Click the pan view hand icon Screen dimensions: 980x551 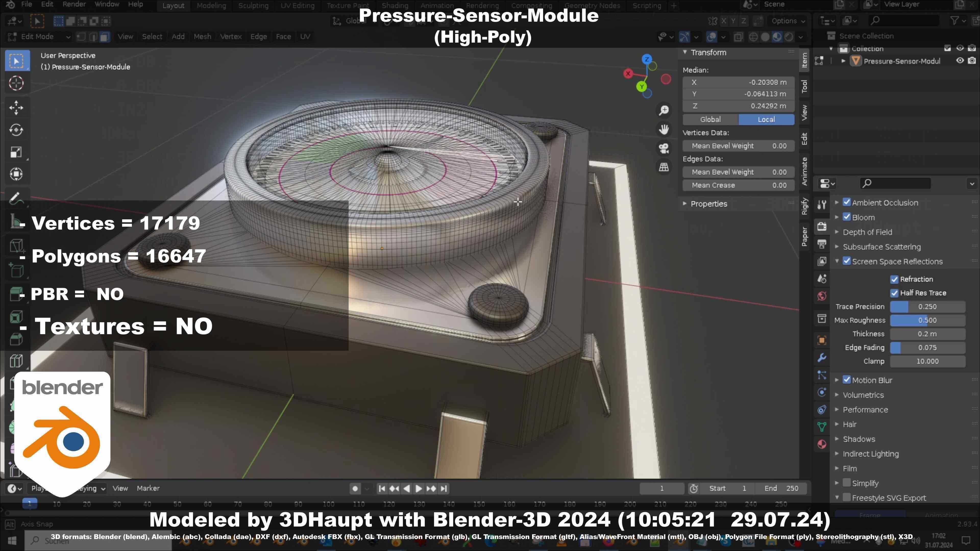[x=664, y=129]
